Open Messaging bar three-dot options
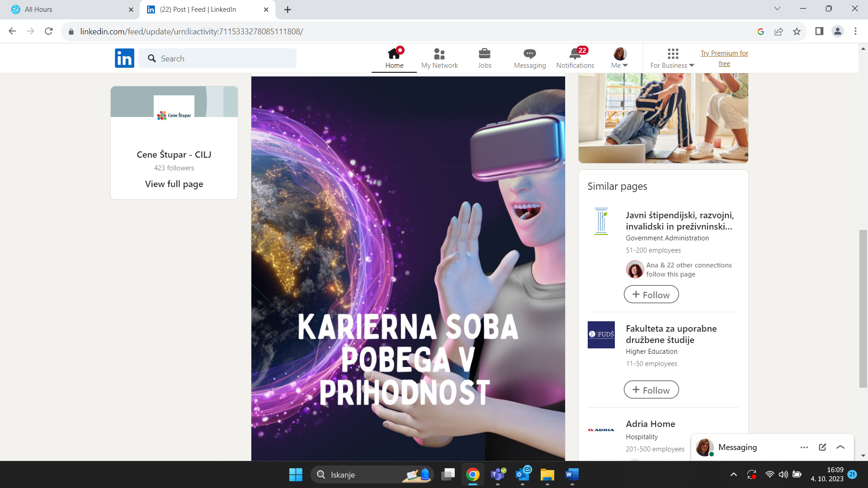Viewport: 868px width, 488px height. click(x=804, y=447)
